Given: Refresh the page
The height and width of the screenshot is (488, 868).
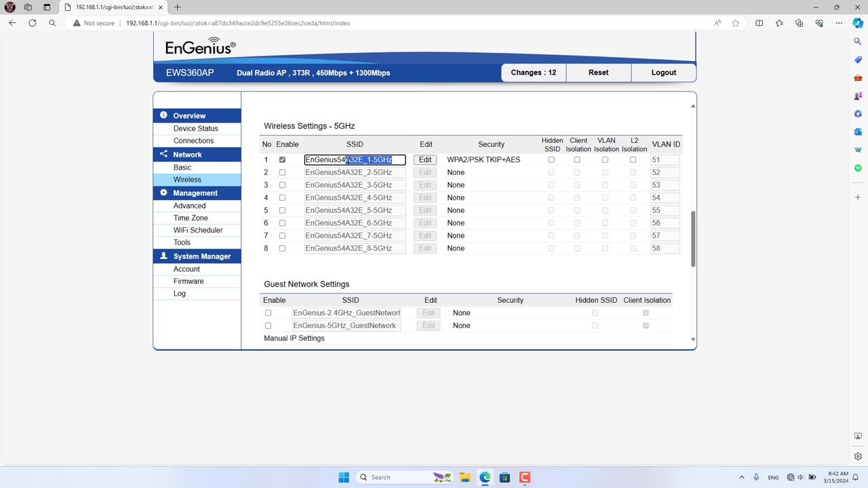Looking at the screenshot, I should 32,23.
